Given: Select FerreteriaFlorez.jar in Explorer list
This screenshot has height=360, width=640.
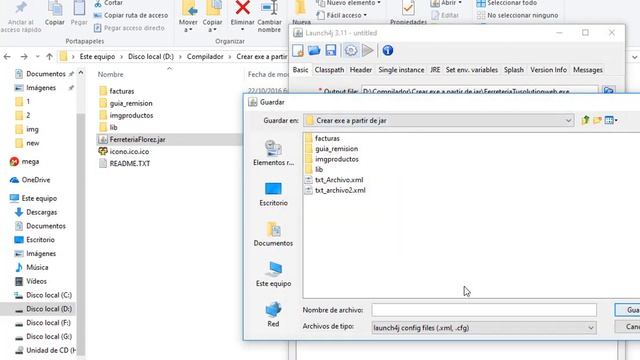Looking at the screenshot, I should (x=132, y=140).
